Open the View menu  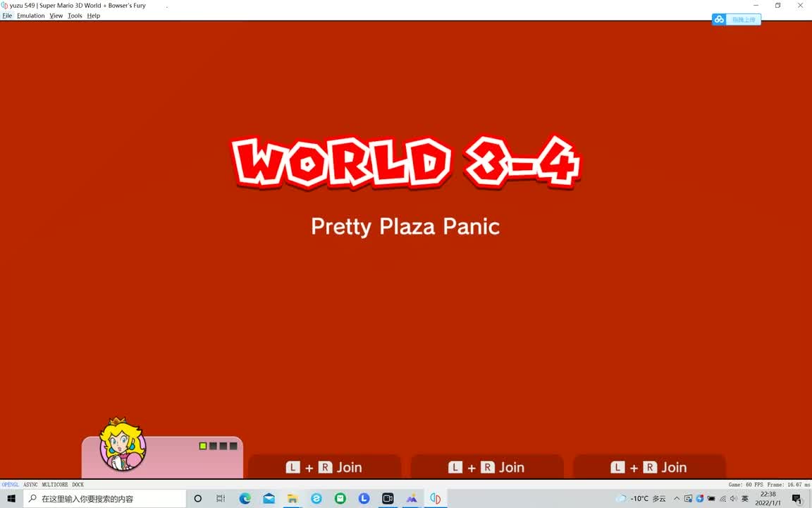pos(56,16)
